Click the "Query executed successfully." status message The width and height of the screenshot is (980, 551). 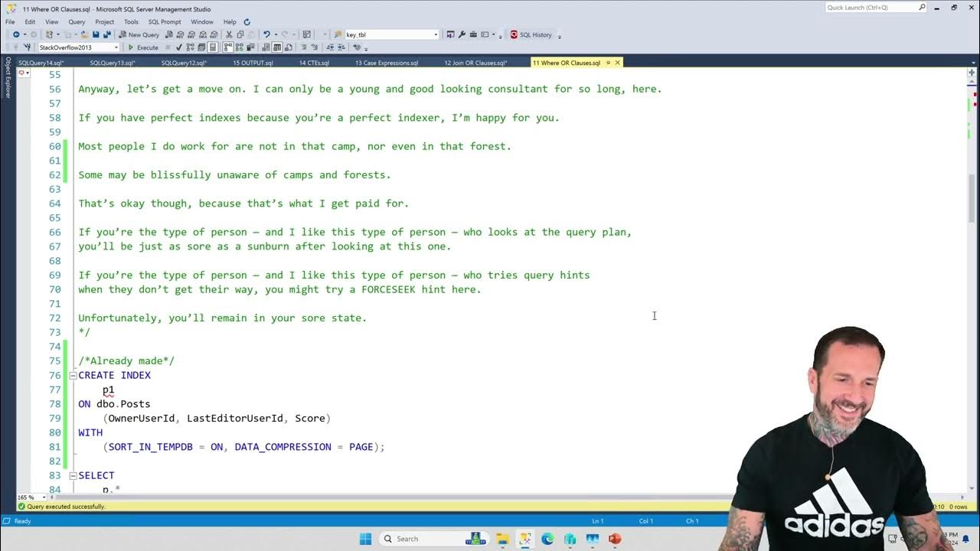point(67,507)
